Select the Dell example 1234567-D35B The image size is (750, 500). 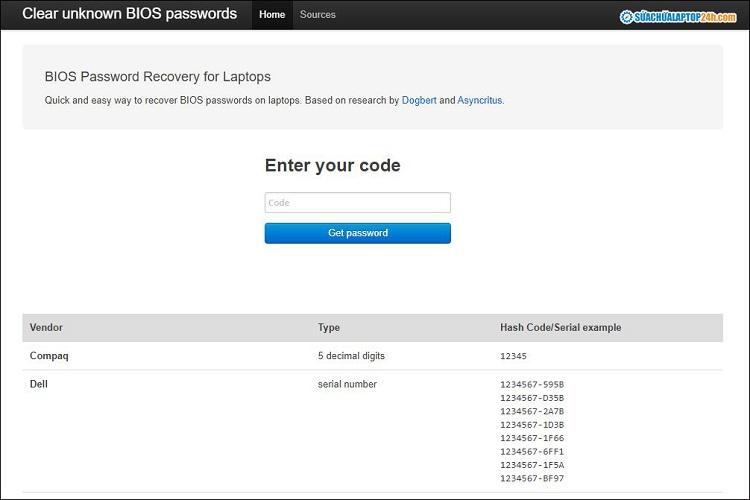(532, 398)
